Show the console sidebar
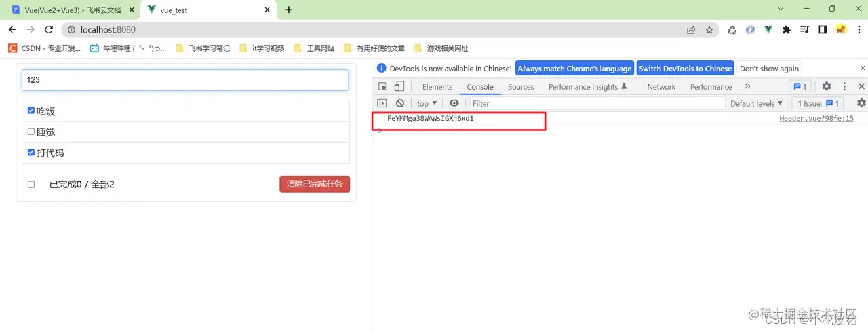The width and height of the screenshot is (868, 332). (x=382, y=103)
